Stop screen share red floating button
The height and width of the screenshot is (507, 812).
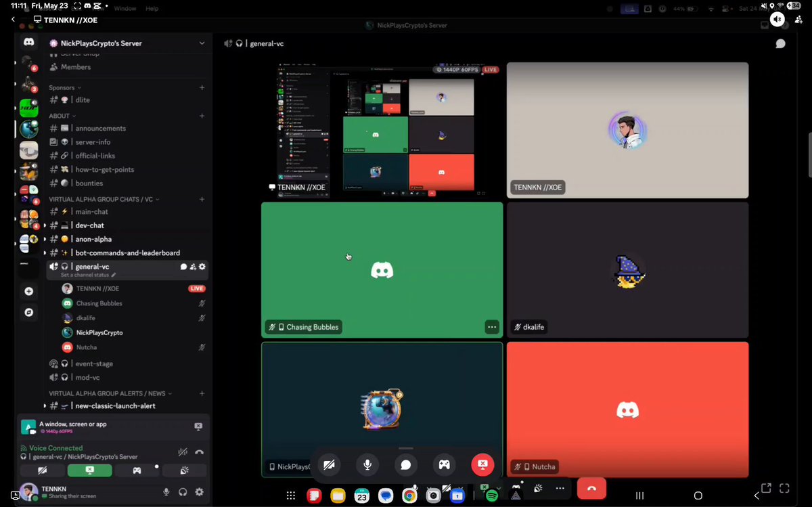482,464
